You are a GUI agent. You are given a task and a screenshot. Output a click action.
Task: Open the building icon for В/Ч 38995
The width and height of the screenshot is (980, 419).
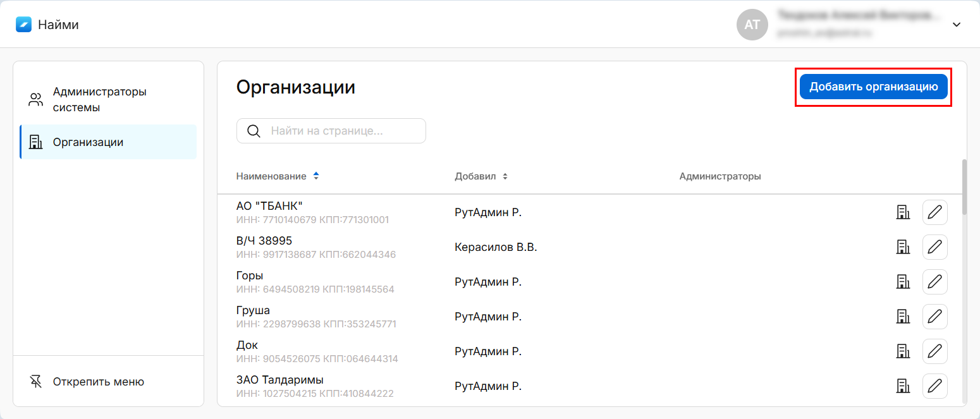903,247
